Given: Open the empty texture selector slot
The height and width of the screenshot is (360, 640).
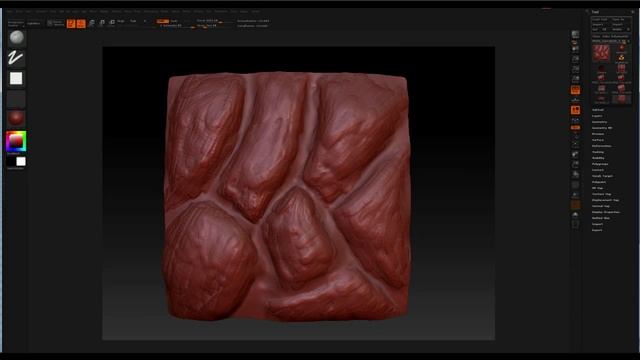Looking at the screenshot, I should click(x=16, y=98).
